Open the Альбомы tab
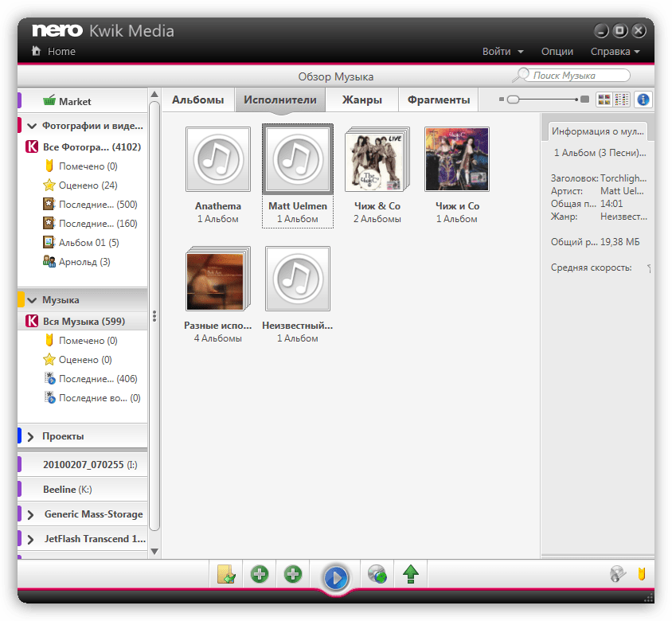The image size is (672, 621). click(198, 100)
